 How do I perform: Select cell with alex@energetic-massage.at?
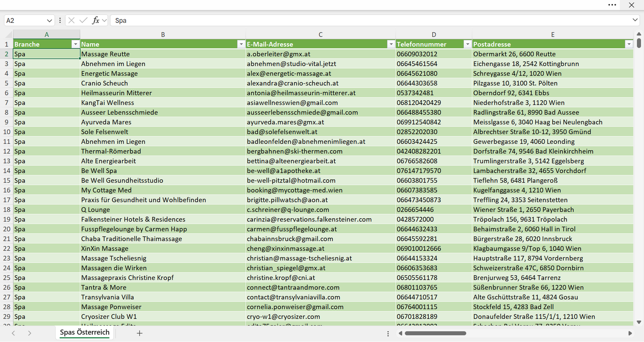coord(320,73)
